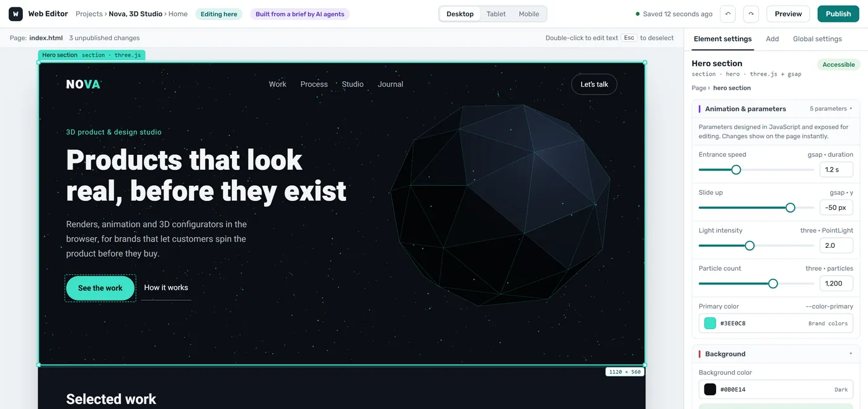The height and width of the screenshot is (409, 868).
Task: Switch to Desktop viewport
Action: tap(460, 14)
